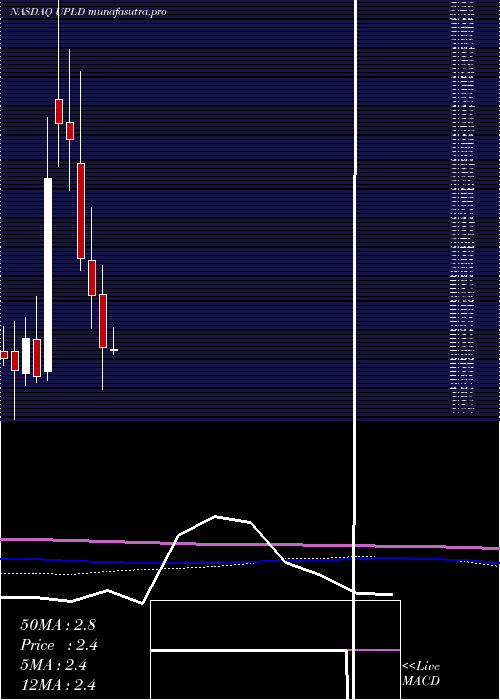Click the blue moving average line

coord(250,559)
